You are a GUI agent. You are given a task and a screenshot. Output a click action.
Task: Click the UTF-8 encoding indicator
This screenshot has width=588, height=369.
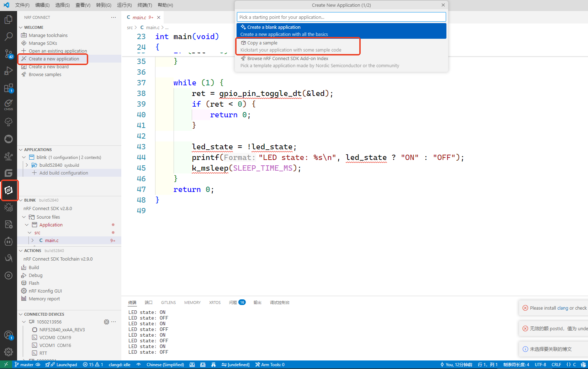(x=540, y=364)
